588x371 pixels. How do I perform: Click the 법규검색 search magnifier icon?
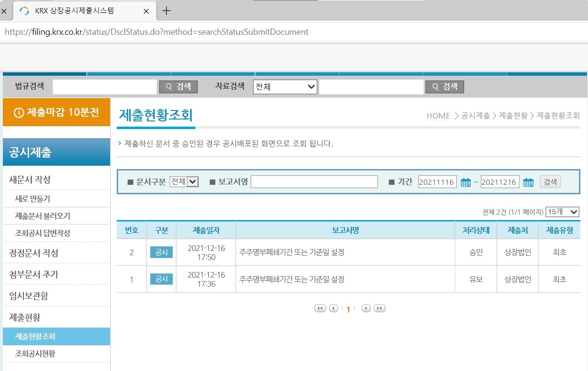click(x=169, y=87)
